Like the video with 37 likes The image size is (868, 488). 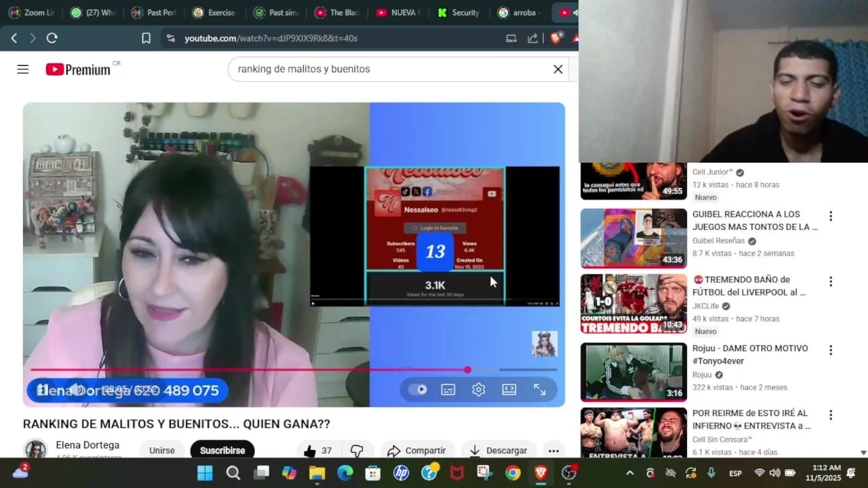pyautogui.click(x=317, y=451)
